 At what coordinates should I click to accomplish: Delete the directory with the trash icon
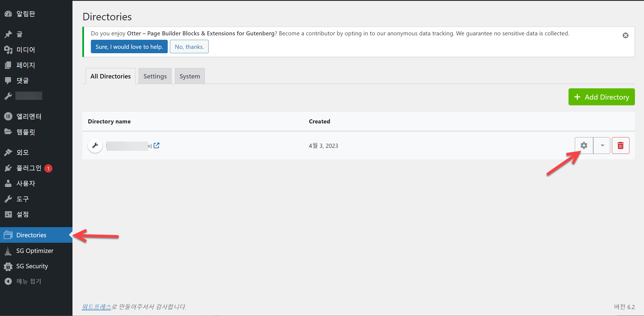(x=620, y=145)
